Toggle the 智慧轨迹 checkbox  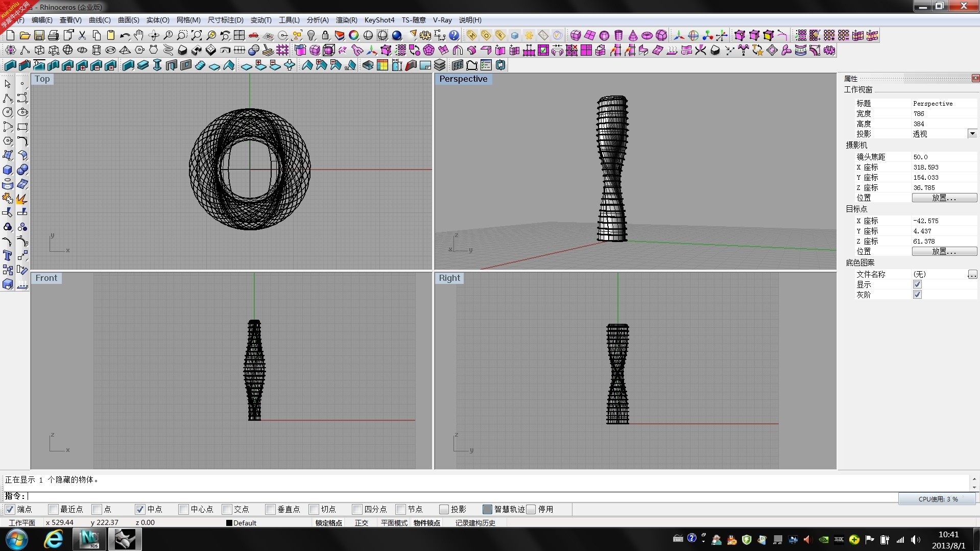[x=487, y=509]
